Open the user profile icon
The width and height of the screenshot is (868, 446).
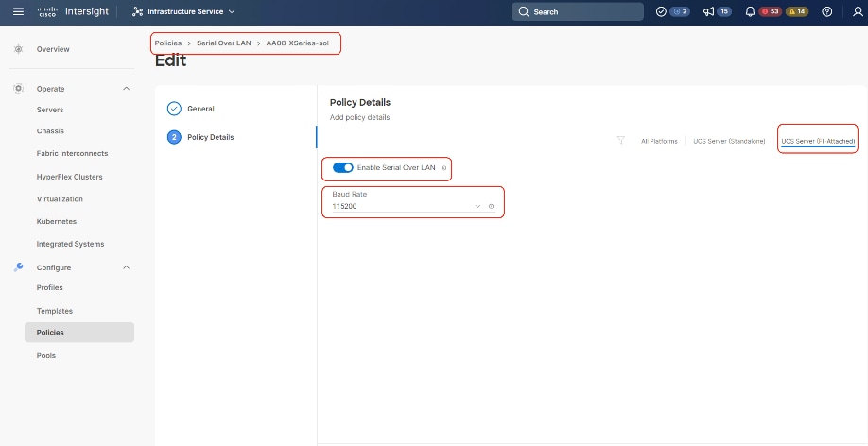(x=858, y=11)
